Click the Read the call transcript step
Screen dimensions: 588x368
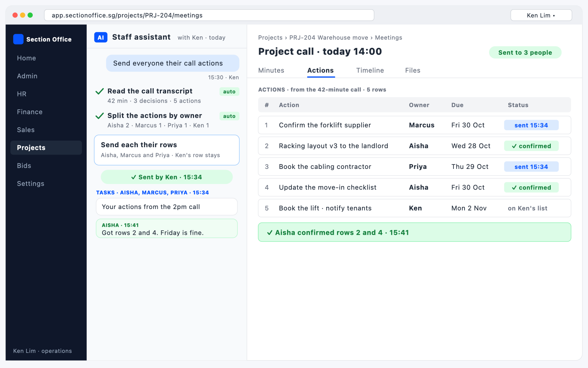click(167, 96)
